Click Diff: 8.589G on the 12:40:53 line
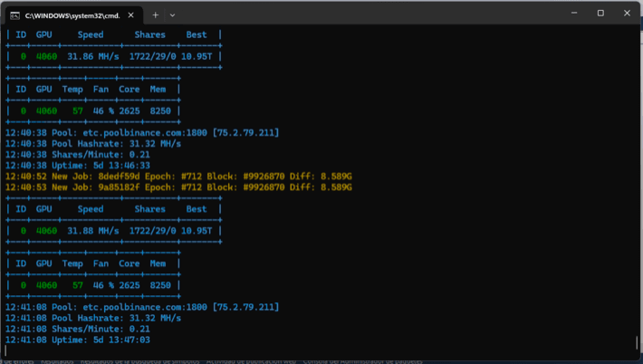Screen dimensions: 643x364 (321, 187)
